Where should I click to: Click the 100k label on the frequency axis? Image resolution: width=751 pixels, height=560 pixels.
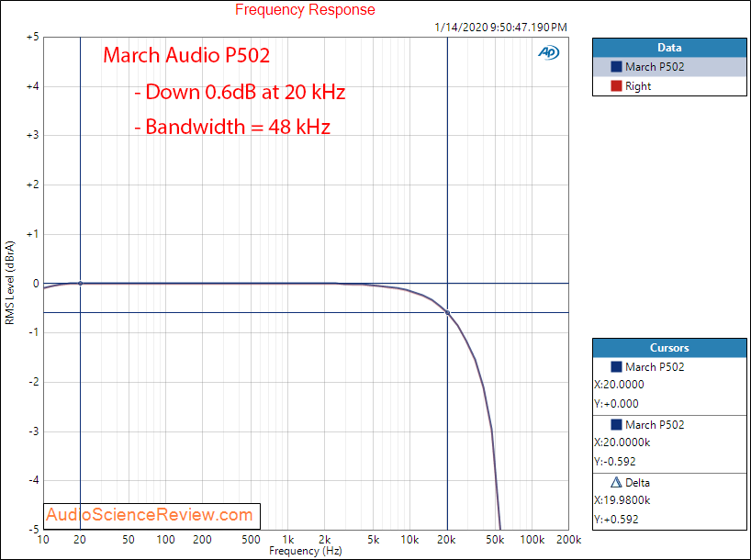(532, 540)
